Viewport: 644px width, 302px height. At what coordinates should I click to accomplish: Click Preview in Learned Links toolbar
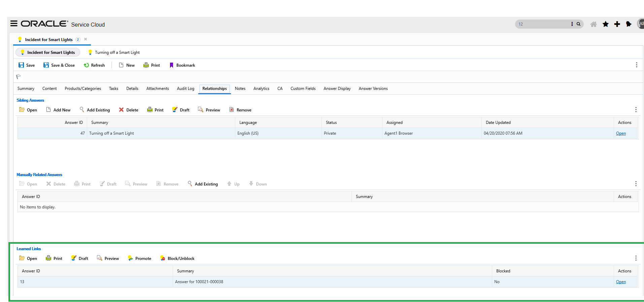(x=108, y=259)
